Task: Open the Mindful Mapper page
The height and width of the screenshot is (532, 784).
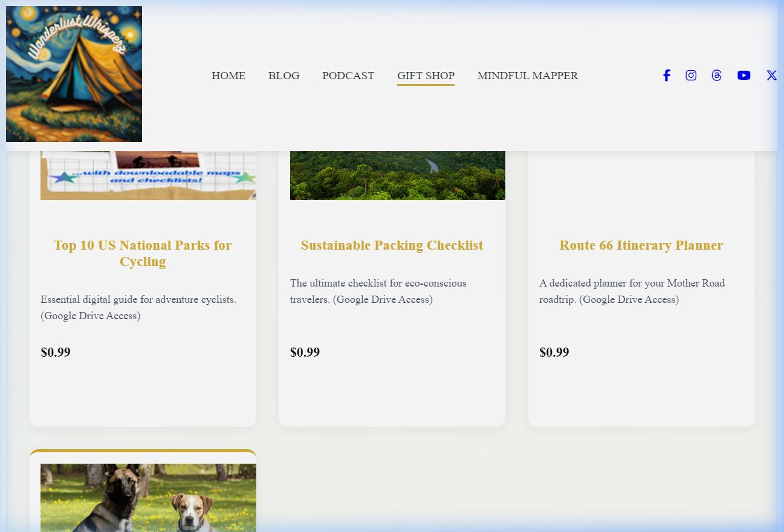Action: 527,76
